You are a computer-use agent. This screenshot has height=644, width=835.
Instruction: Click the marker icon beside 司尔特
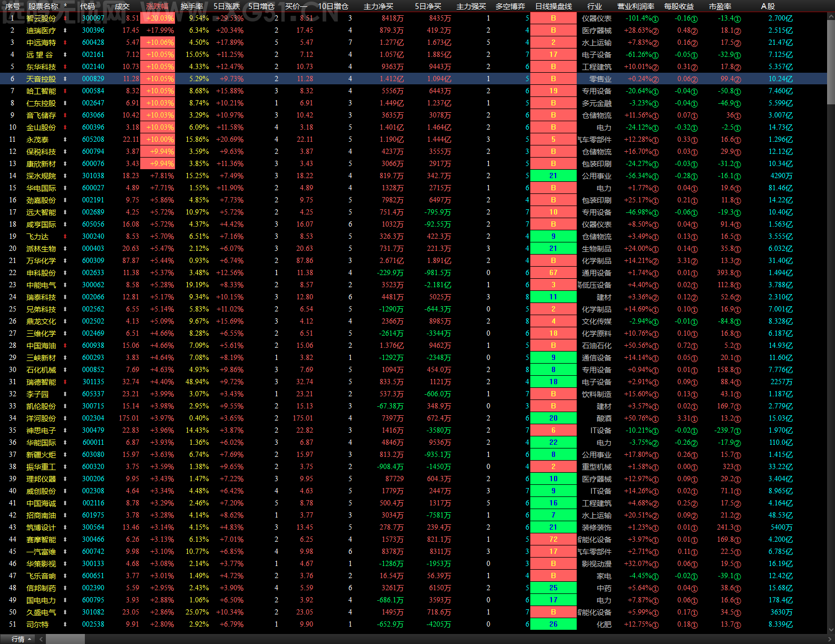pyautogui.click(x=65, y=625)
